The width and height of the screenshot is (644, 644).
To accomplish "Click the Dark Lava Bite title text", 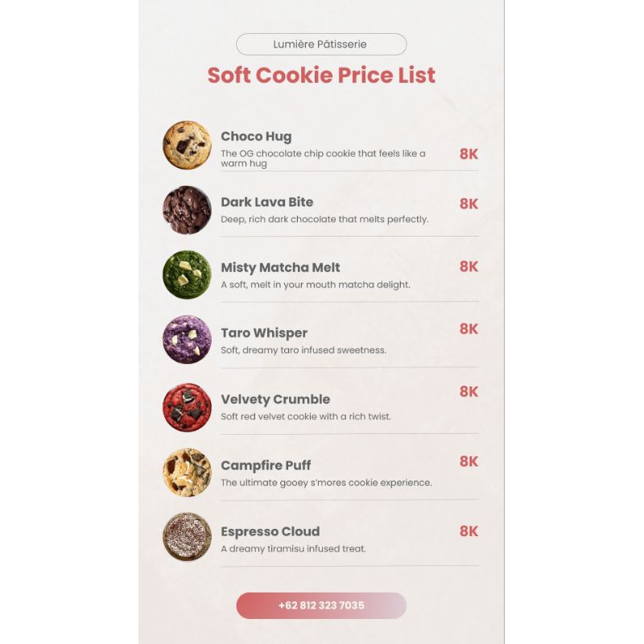I will coord(267,202).
